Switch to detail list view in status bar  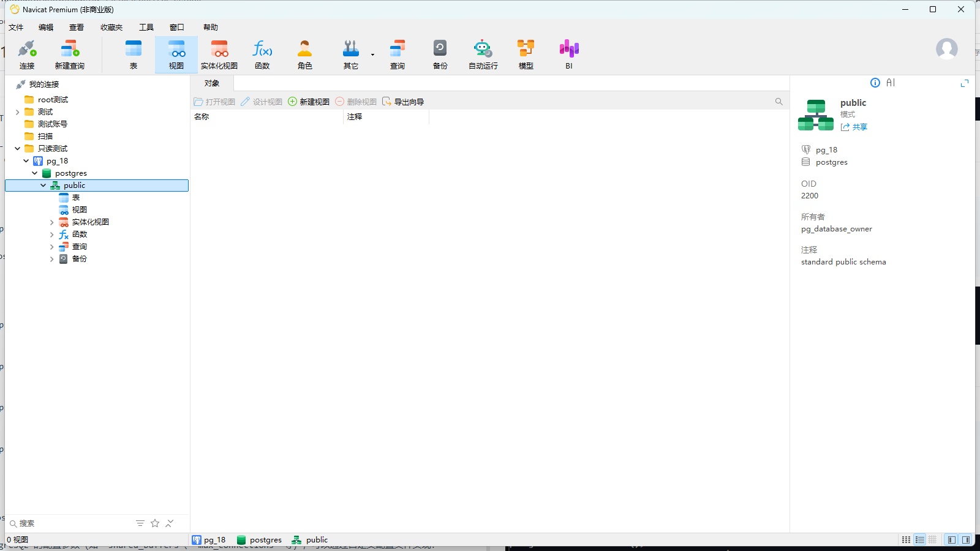click(x=920, y=540)
